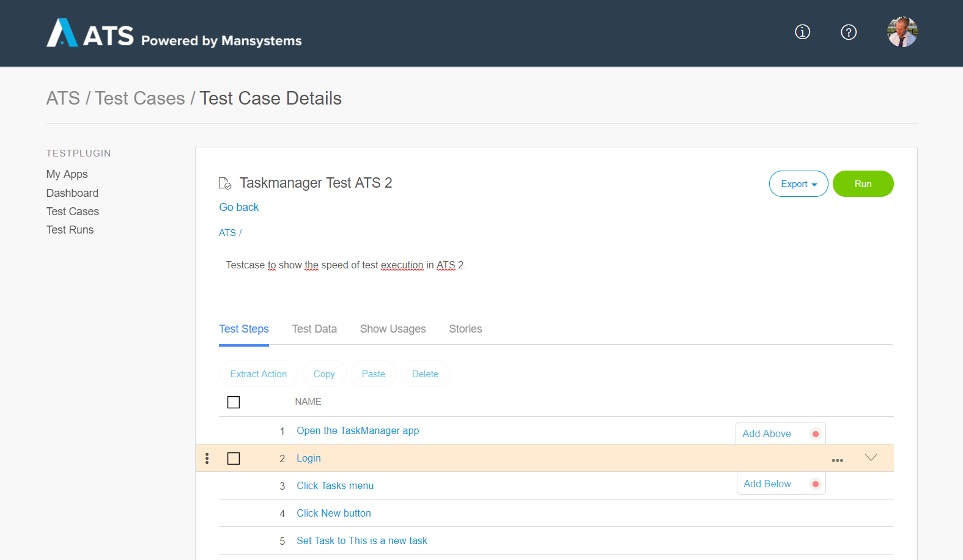The image size is (963, 560).
Task: Click Test Cases in the breadcrumb
Action: point(140,98)
